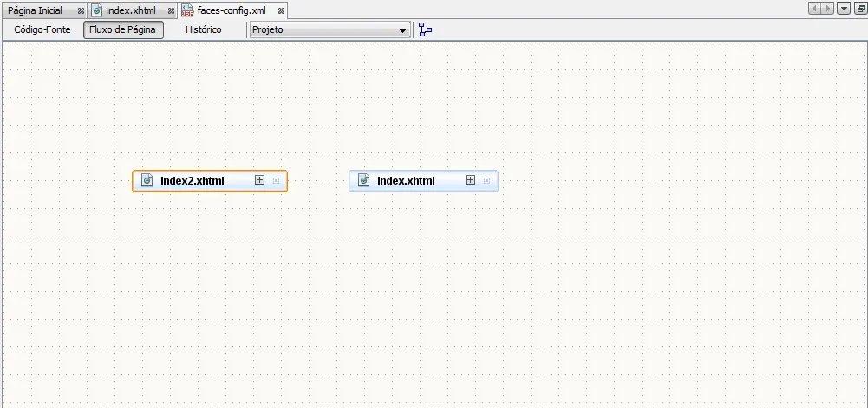Viewport: 868px width, 408px height.
Task: Click the index2.xhtml page file icon
Action: coord(147,180)
